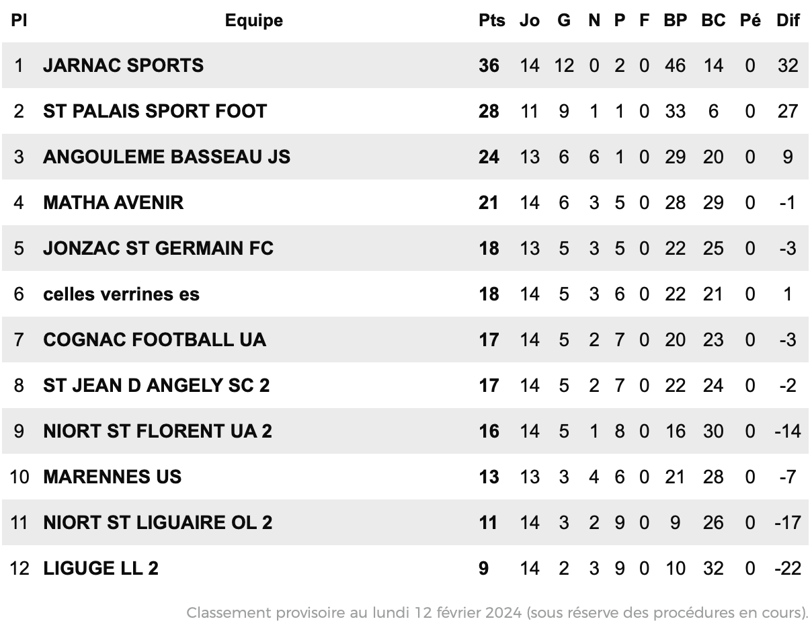
Task: Click the BC column header
Action: [x=713, y=20]
